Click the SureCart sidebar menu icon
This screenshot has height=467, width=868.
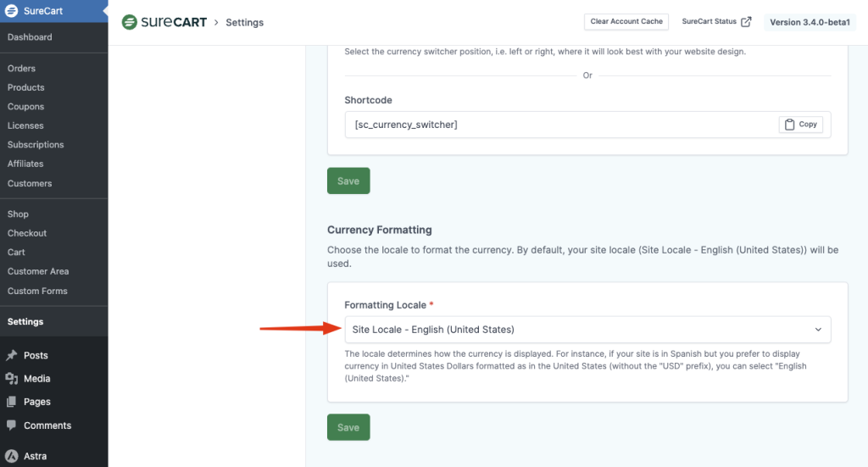pyautogui.click(x=12, y=12)
